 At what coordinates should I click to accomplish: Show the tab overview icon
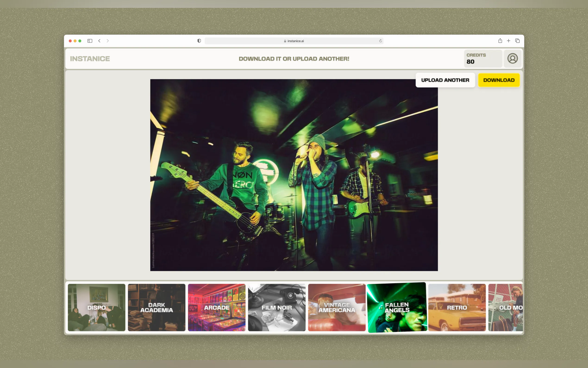coord(517,41)
